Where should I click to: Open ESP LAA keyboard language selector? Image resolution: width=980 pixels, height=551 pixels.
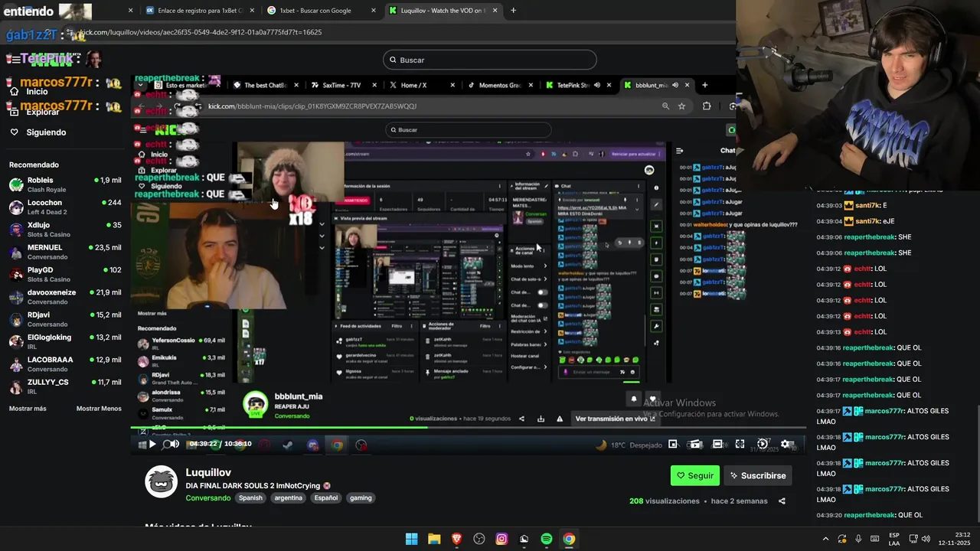click(894, 539)
